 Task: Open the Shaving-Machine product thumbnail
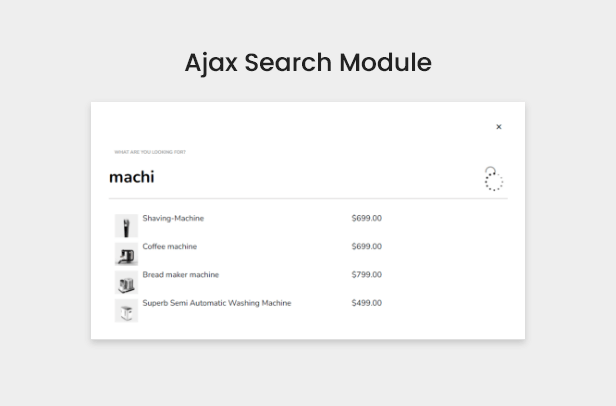coord(126,226)
